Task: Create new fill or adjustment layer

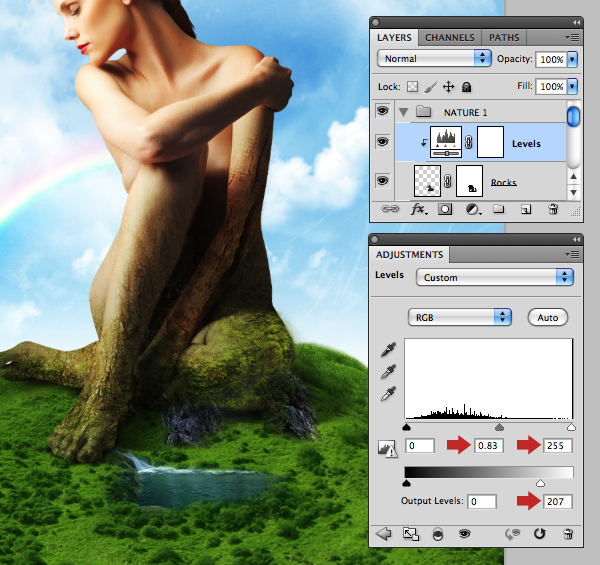Action: pyautogui.click(x=473, y=209)
